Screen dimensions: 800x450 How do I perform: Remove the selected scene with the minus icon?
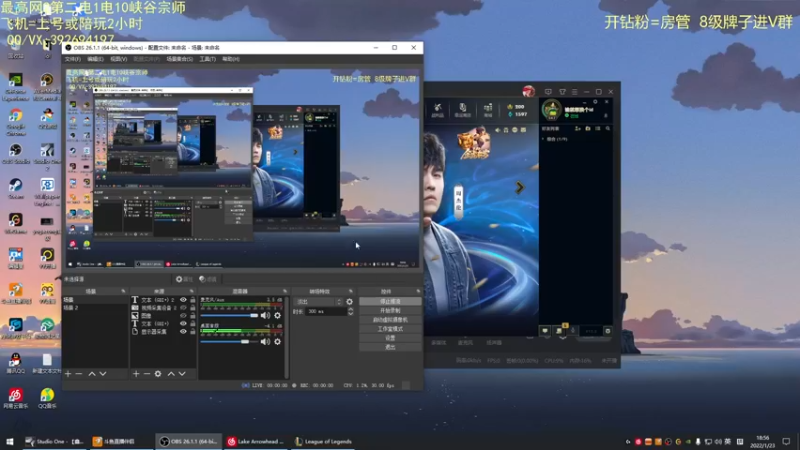79,374
